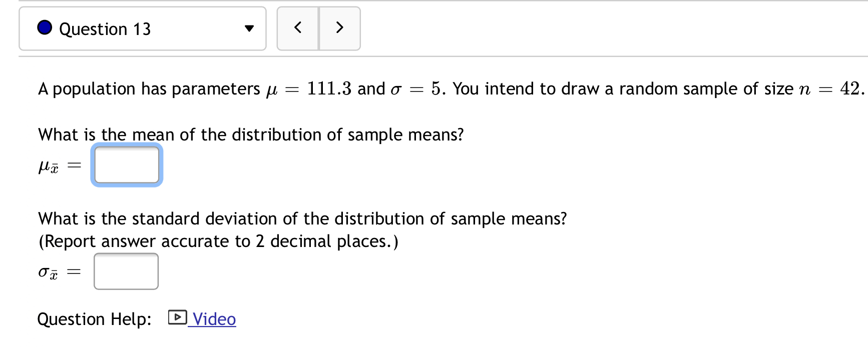This screenshot has height=348, width=868.
Task: Advance to the next question with the arrow button
Action: (339, 28)
